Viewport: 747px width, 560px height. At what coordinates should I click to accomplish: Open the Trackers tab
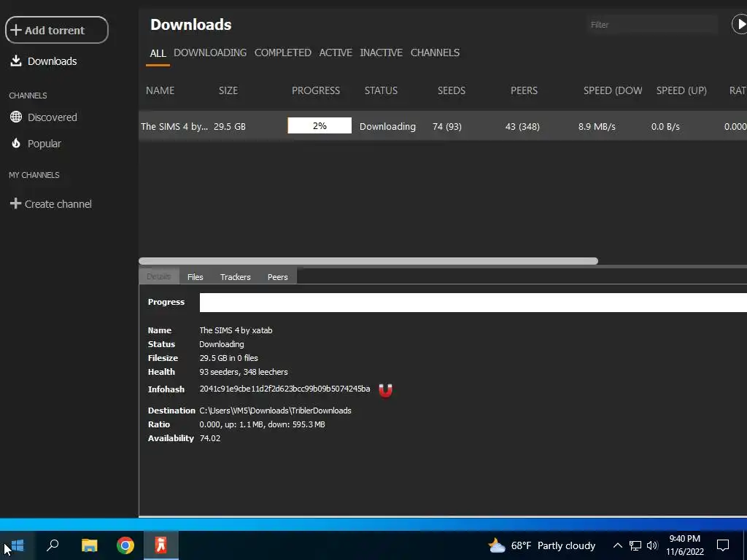236,276
